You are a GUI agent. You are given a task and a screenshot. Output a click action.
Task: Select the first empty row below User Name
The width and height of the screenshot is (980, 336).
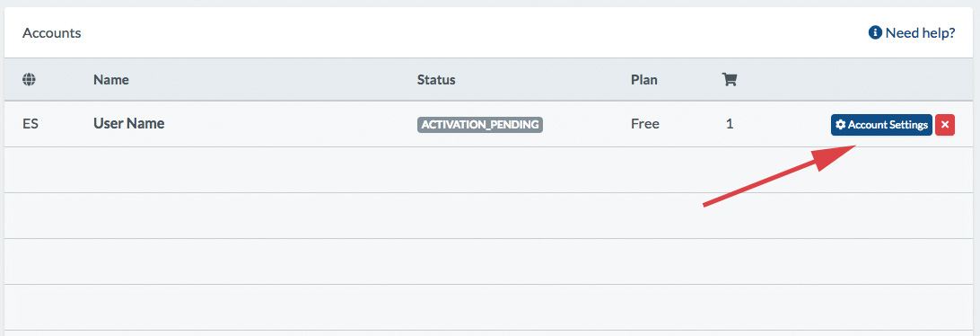point(490,170)
